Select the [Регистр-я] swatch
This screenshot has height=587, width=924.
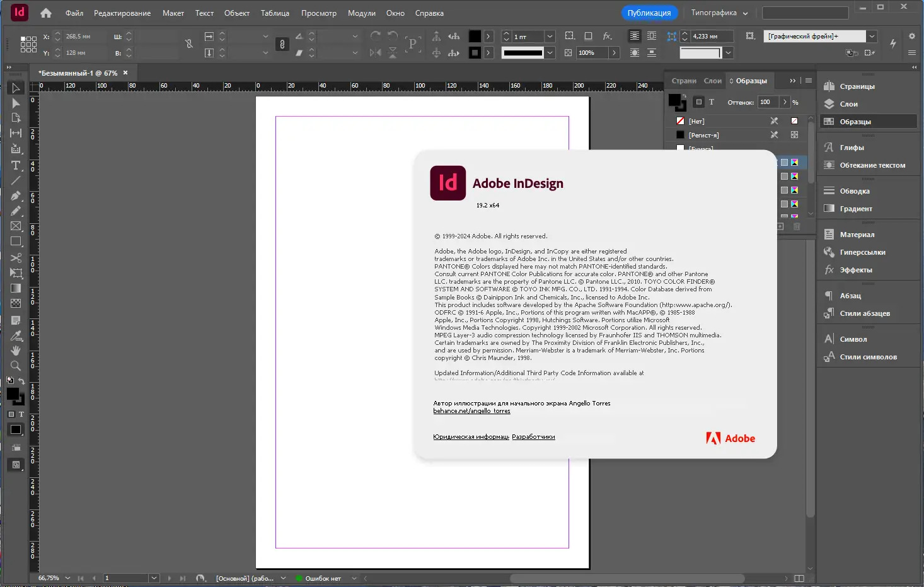(x=737, y=135)
